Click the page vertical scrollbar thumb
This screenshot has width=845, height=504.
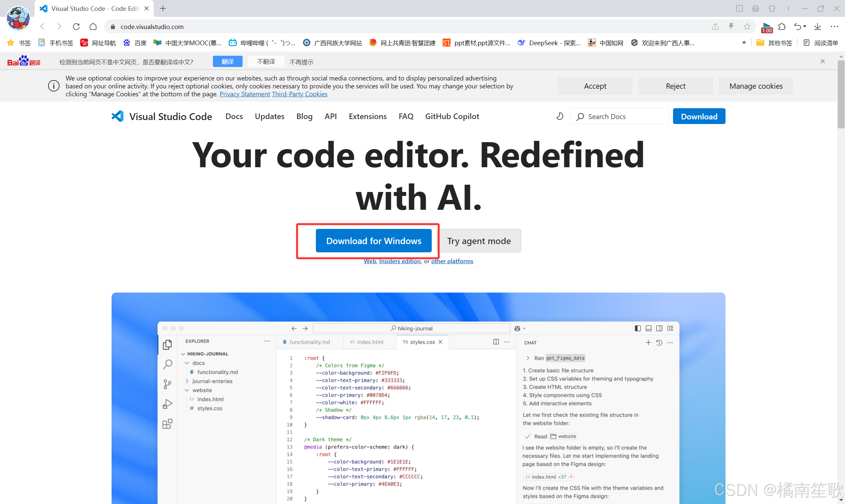[x=841, y=95]
